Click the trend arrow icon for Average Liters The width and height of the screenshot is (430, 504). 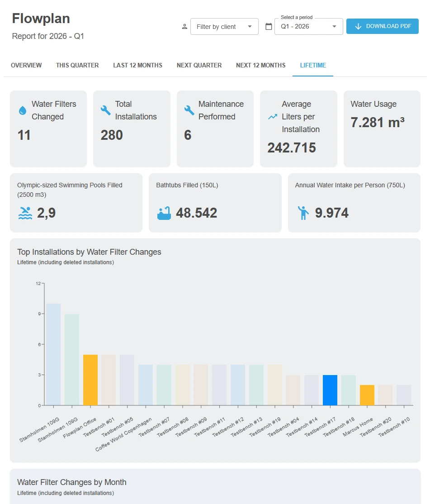pyautogui.click(x=273, y=117)
